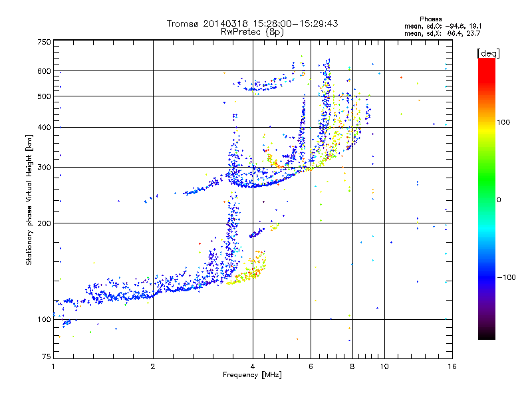The image size is (532, 399).
Task: Click the y-axis tick label '400'
Action: 44,127
